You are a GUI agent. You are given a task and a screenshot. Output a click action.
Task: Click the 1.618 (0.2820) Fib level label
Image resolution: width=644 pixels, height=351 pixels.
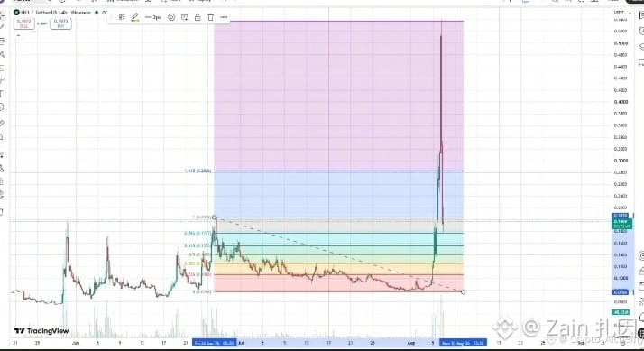click(198, 171)
